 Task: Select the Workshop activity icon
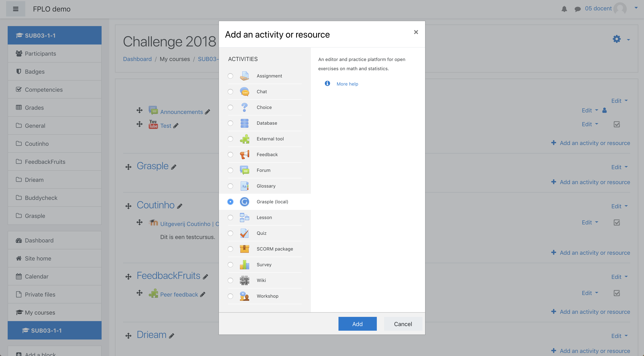pyautogui.click(x=245, y=296)
